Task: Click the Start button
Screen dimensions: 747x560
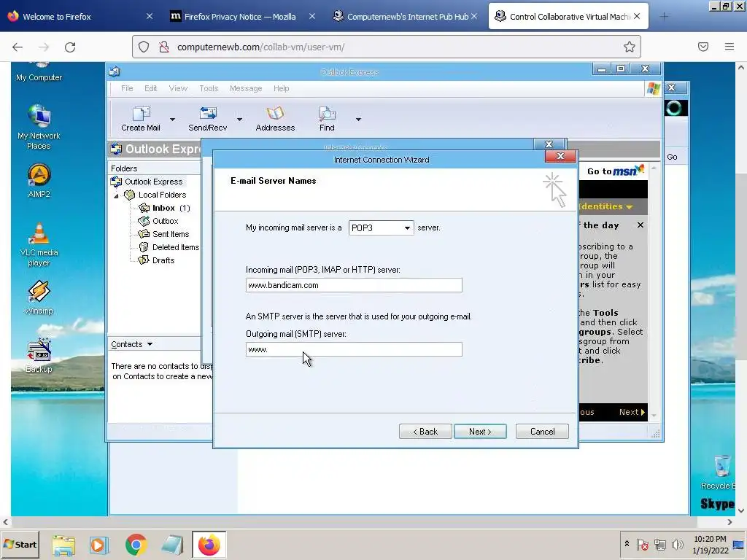Action: [x=20, y=544]
